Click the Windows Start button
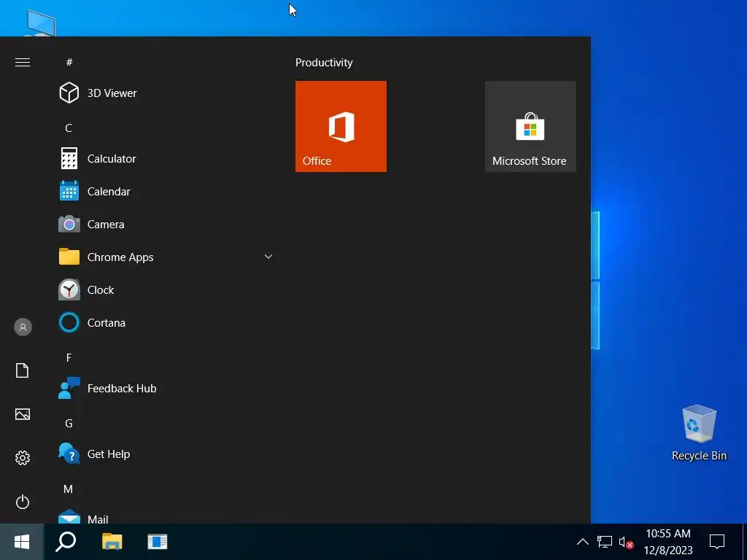This screenshot has width=747, height=560. (22, 542)
